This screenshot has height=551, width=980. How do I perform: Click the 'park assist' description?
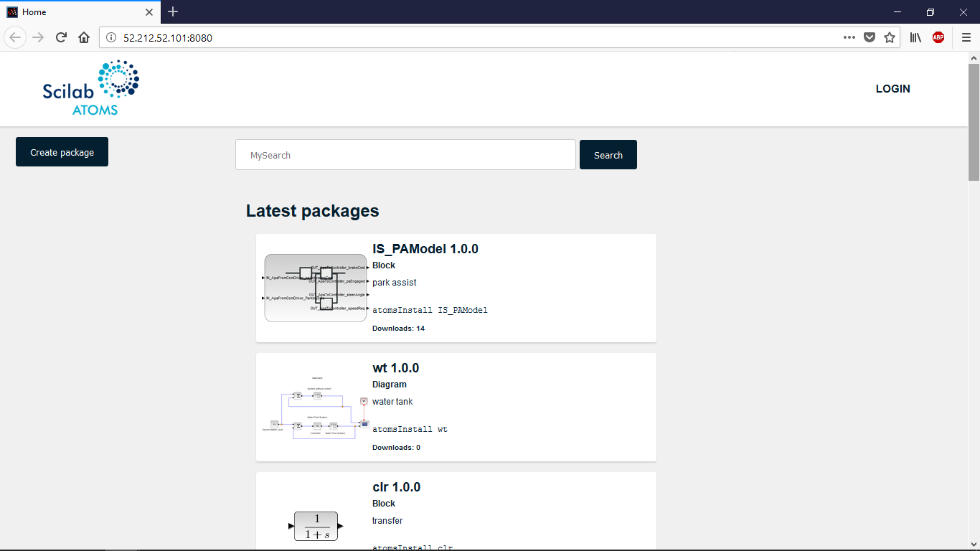coord(395,283)
